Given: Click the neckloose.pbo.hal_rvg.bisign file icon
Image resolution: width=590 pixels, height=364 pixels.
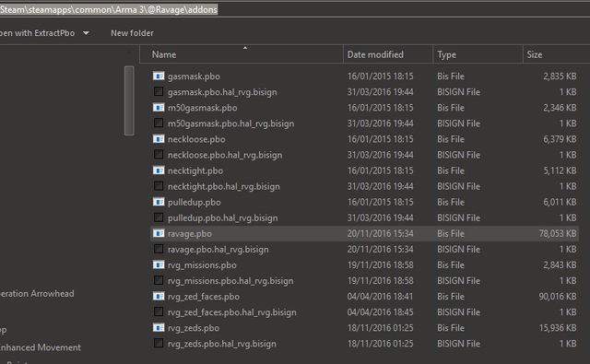Looking at the screenshot, I should coord(159,155).
